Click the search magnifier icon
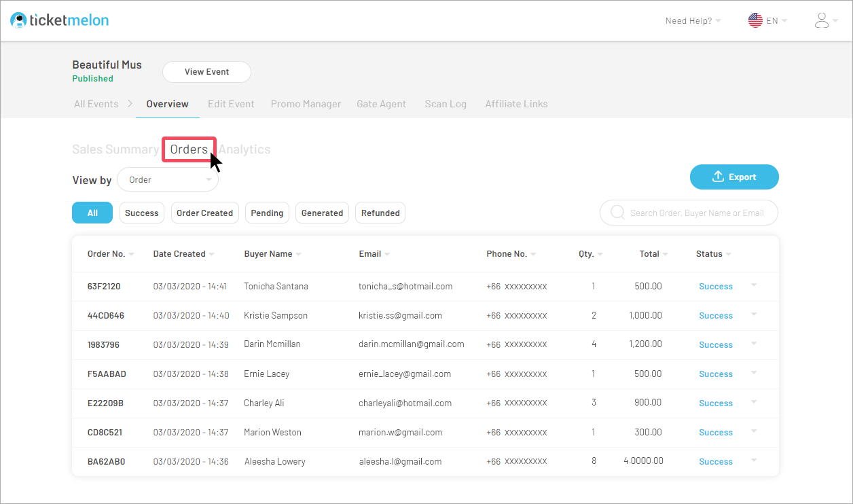This screenshot has height=504, width=853. 618,213
